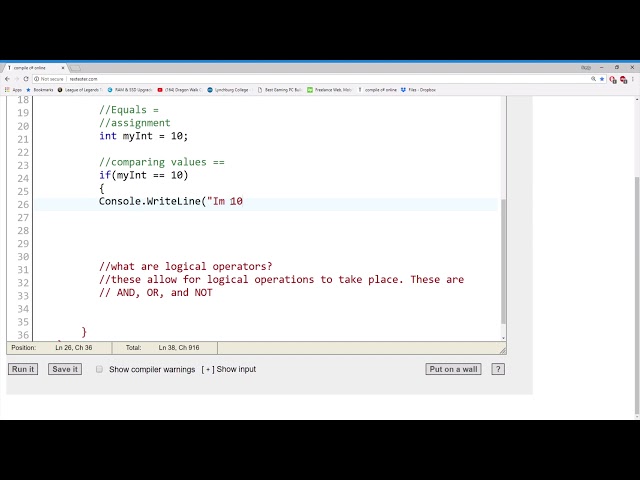Click the editor resize grip corner
Screen dimensions: 640x480
pyautogui.click(x=502, y=350)
